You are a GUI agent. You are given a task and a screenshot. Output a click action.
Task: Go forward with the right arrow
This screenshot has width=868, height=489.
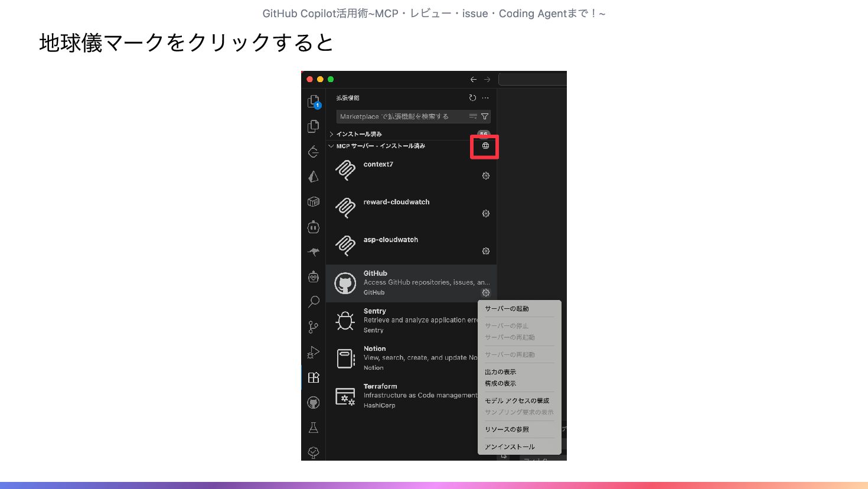487,79
